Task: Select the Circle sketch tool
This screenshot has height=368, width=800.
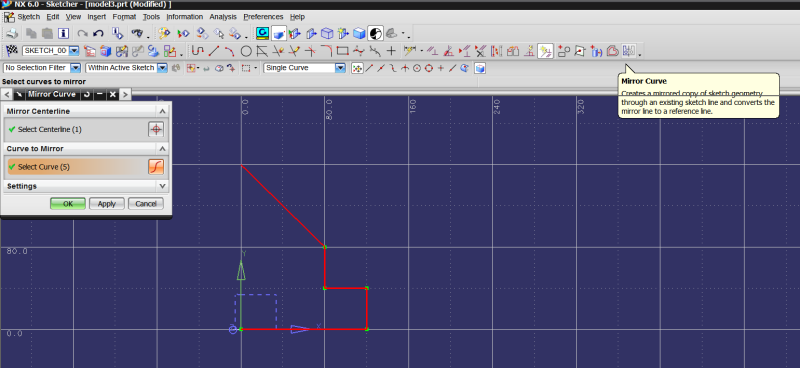Action: (x=246, y=51)
